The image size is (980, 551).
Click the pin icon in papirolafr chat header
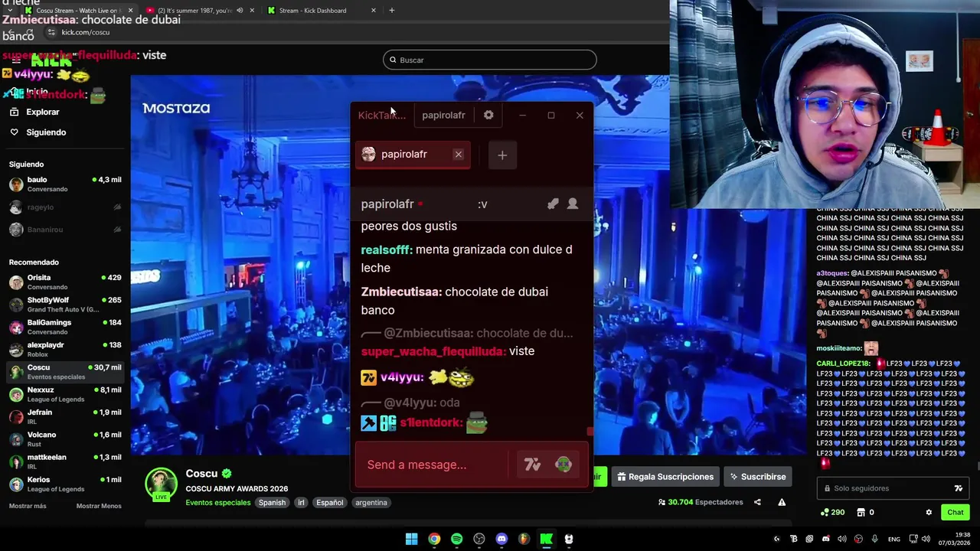pyautogui.click(x=553, y=204)
